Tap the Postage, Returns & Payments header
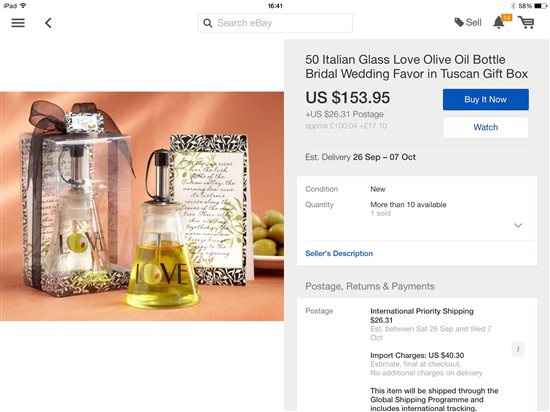Screen dimensions: 550x412 click(370, 286)
